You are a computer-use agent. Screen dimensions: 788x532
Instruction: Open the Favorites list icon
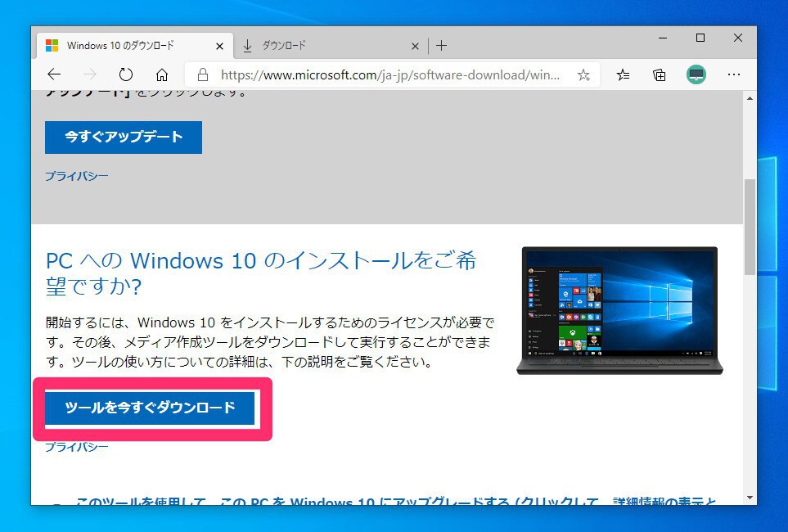coord(624,75)
